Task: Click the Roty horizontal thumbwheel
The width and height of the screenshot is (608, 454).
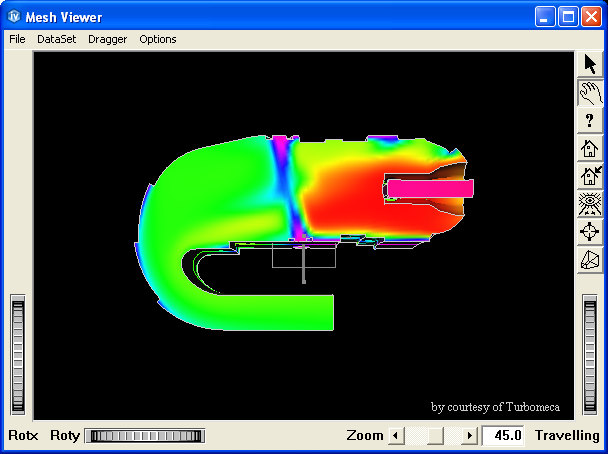Action: [x=144, y=436]
